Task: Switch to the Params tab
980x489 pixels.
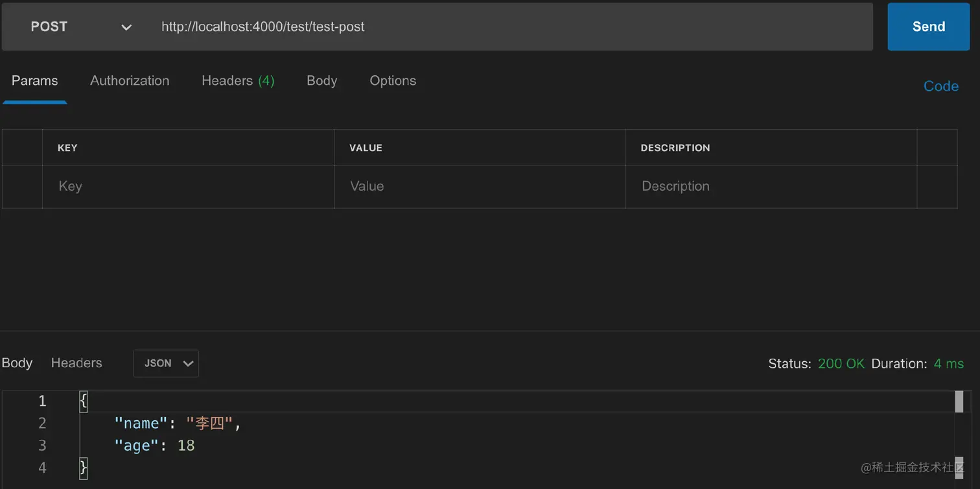Action: point(34,81)
